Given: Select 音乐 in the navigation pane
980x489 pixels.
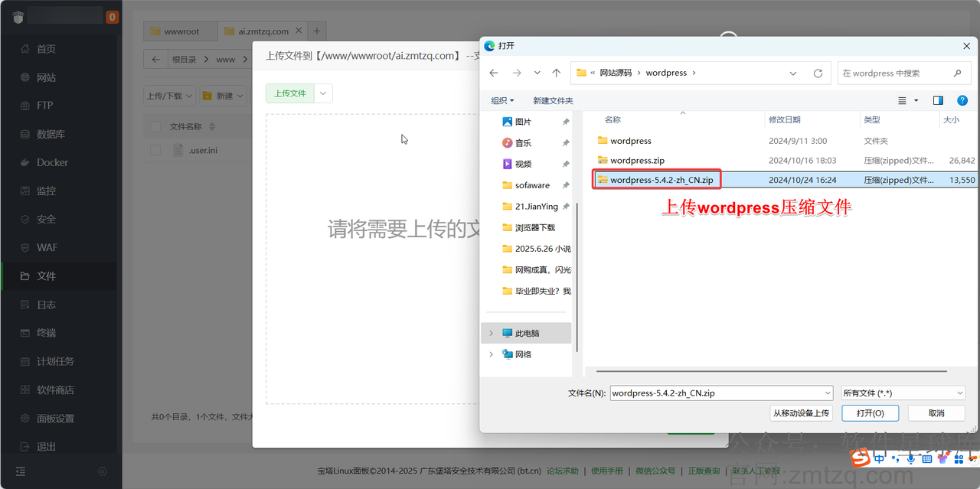Looking at the screenshot, I should [x=523, y=143].
